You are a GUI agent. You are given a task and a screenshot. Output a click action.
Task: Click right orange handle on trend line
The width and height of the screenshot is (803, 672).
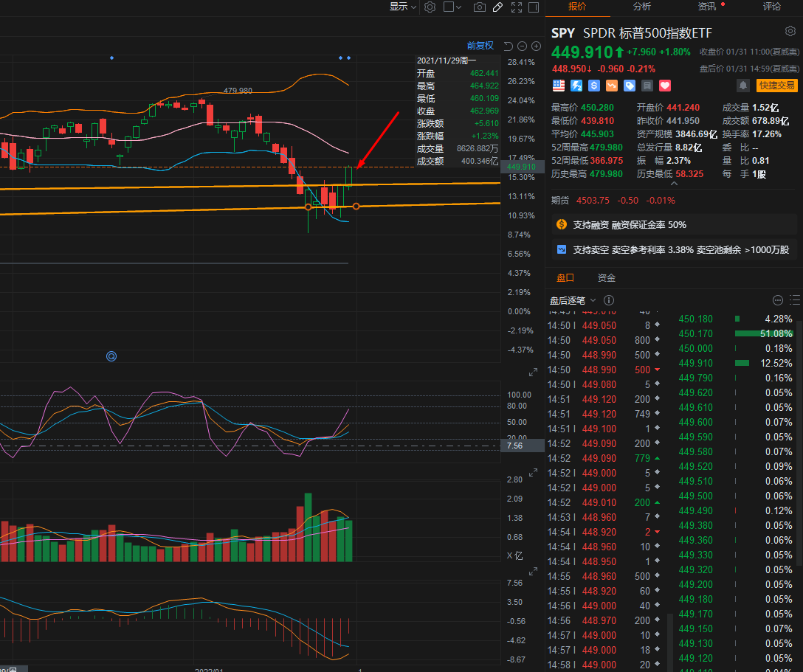click(356, 207)
